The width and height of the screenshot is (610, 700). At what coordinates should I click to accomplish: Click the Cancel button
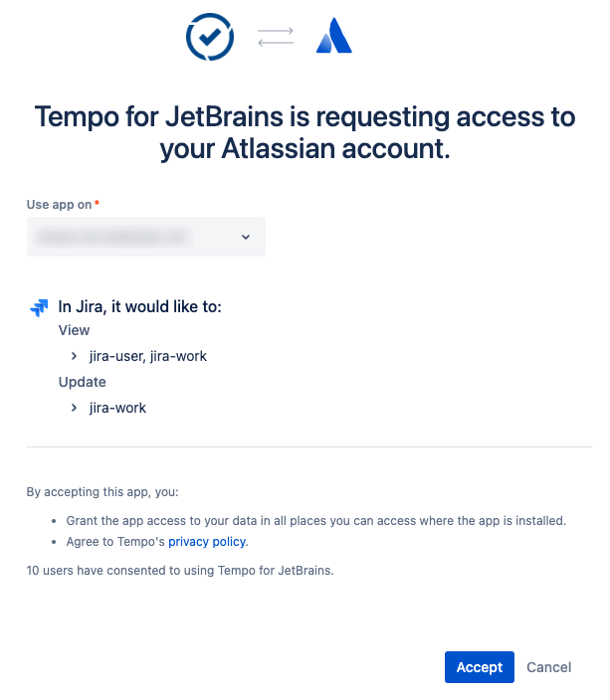[x=549, y=667]
